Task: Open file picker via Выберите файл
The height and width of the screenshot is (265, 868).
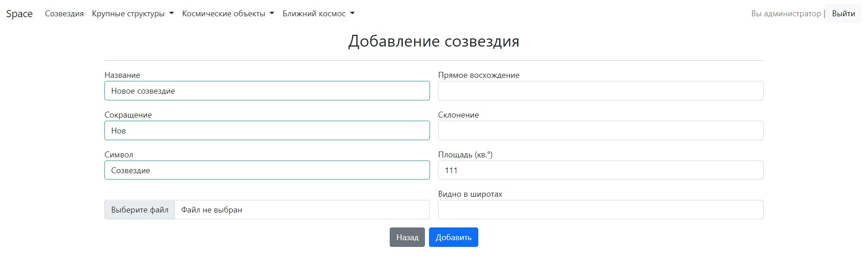Action: point(140,210)
